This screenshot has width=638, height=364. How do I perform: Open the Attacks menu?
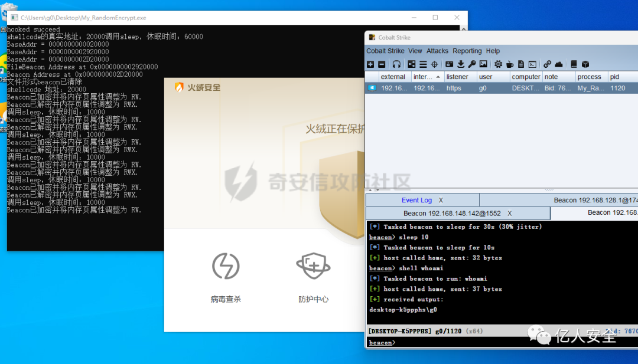437,51
